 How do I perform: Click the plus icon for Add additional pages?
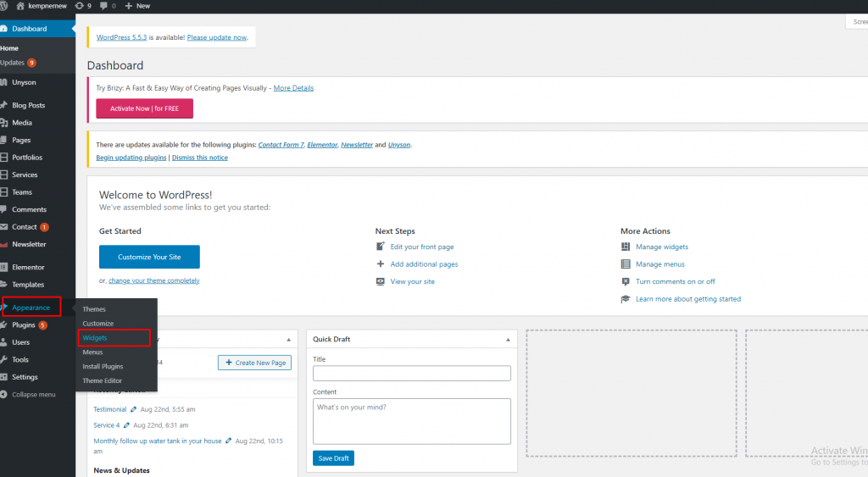click(x=381, y=264)
